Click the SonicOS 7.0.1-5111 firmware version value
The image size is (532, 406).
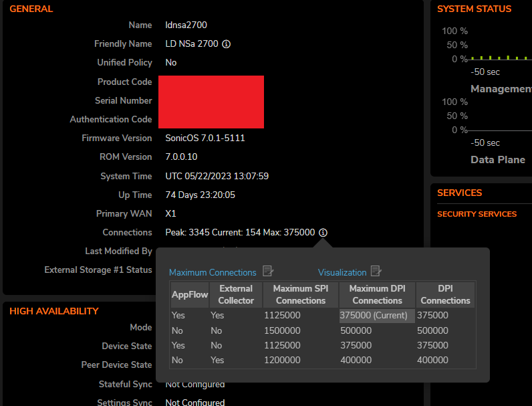pyautogui.click(x=205, y=138)
